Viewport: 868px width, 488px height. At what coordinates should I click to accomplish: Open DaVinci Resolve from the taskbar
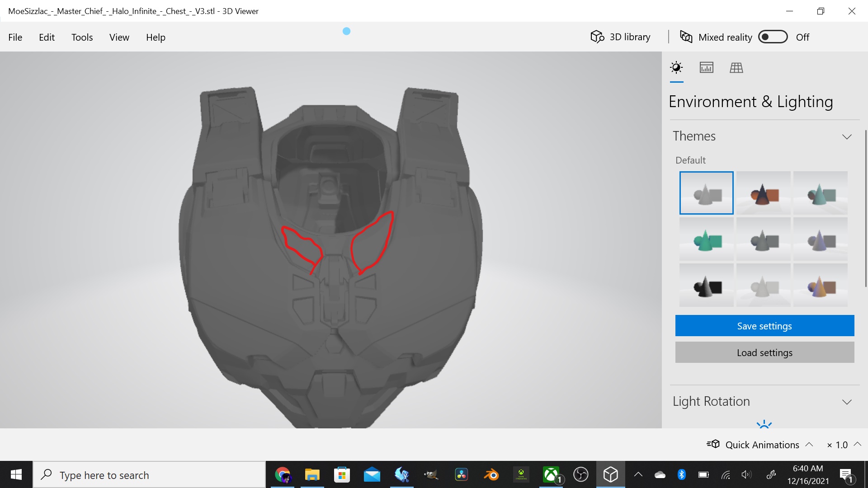click(461, 475)
